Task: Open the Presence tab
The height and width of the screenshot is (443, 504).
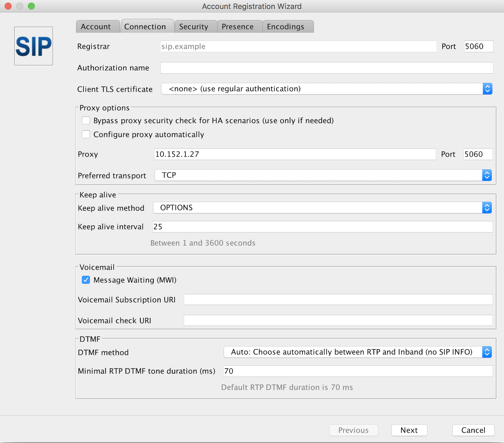Action: point(238,26)
